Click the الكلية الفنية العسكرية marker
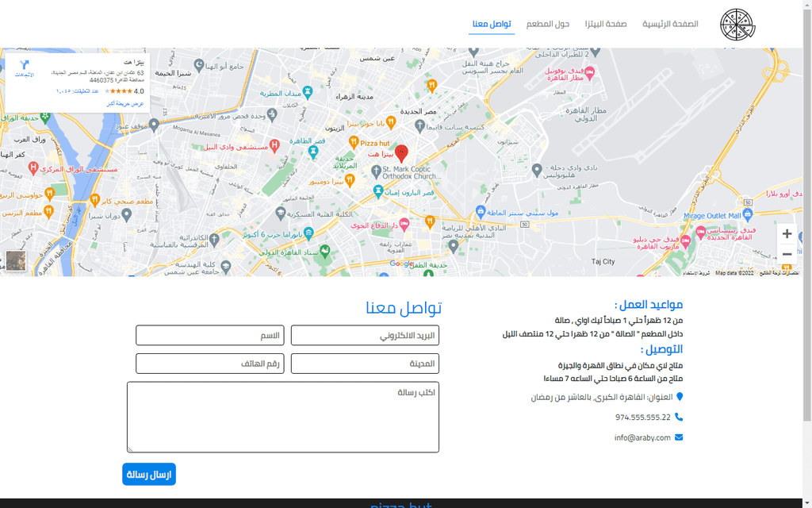 coord(281,213)
